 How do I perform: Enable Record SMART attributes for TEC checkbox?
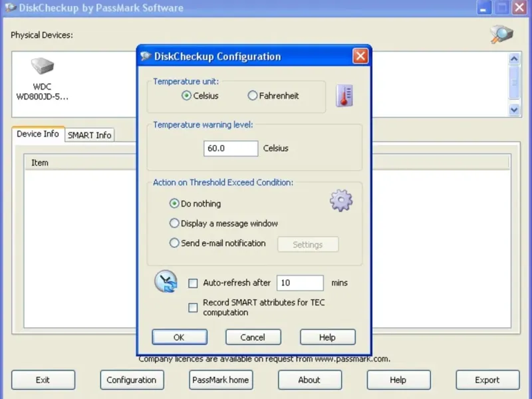pos(193,308)
